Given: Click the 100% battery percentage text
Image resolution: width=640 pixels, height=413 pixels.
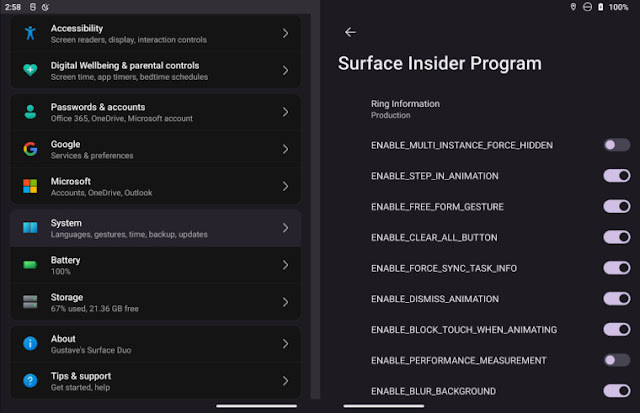Looking at the screenshot, I should 618,7.
